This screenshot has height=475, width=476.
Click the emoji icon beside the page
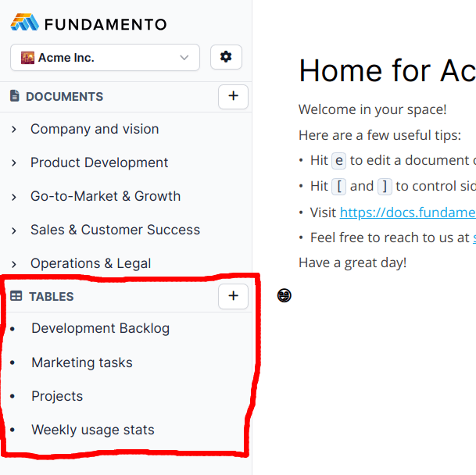tap(284, 295)
